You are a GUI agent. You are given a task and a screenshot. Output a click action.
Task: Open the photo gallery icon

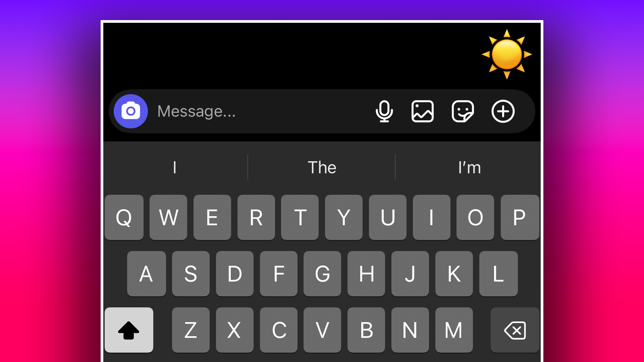423,111
